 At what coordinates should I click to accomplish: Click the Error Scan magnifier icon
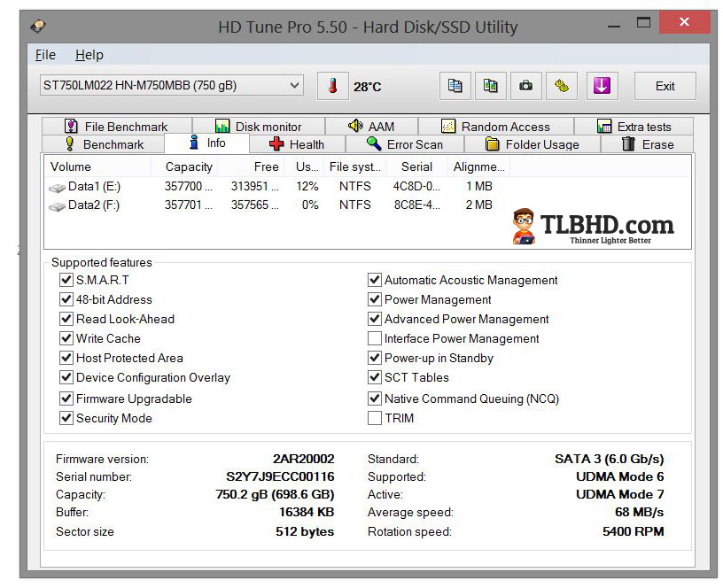pos(374,143)
